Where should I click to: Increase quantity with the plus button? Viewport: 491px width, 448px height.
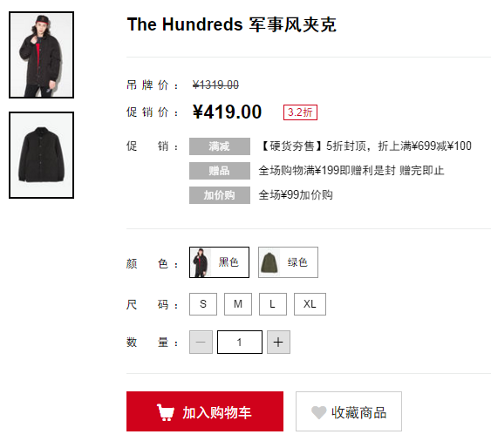pyautogui.click(x=278, y=342)
